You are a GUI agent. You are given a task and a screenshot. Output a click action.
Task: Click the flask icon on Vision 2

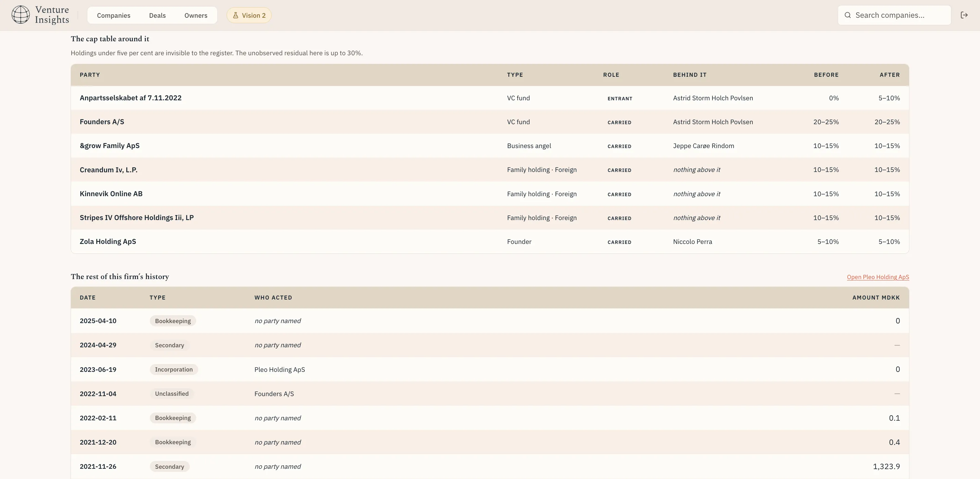coord(235,15)
